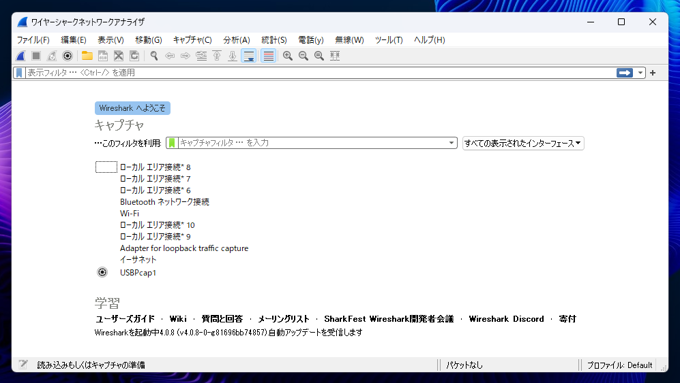Viewport: 680px width, 383px height.
Task: Click the プロファイル: Default status entry
Action: tap(619, 365)
